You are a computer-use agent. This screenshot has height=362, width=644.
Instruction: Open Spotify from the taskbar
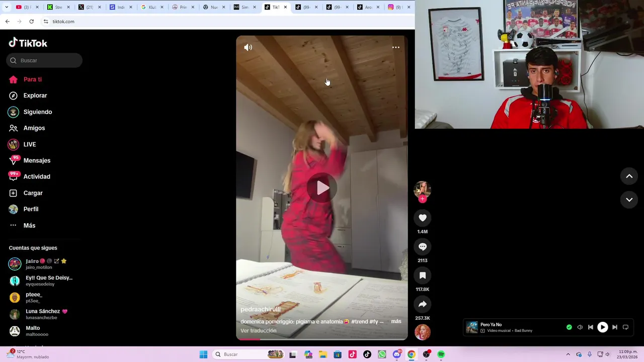[x=441, y=354]
